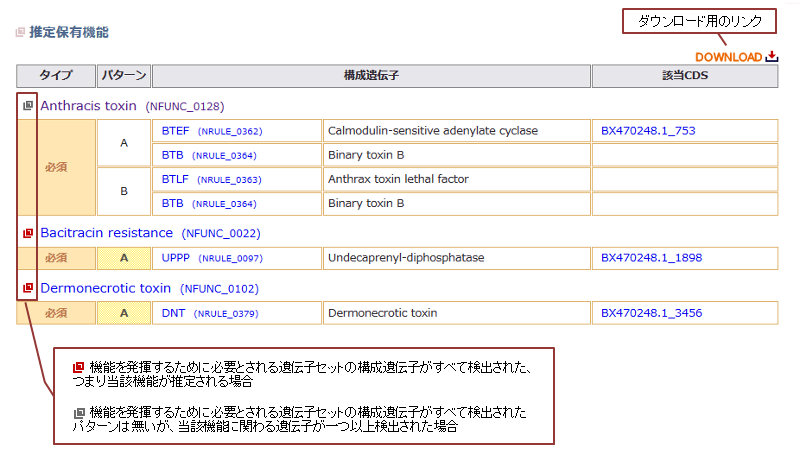Click the red icon beside Dermonecrotic toxin
This screenshot has width=800, height=460.
coord(28,288)
